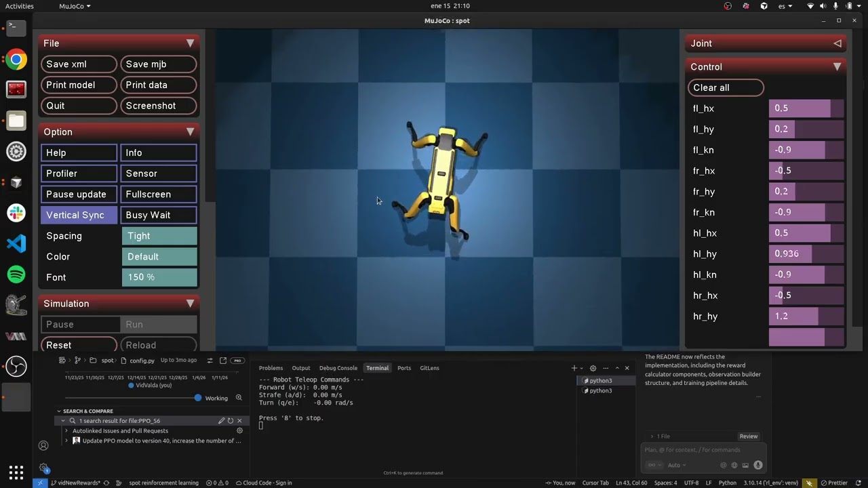Open the Font selector showing 150 %
Screen dimensions: 868x488
pos(159,277)
